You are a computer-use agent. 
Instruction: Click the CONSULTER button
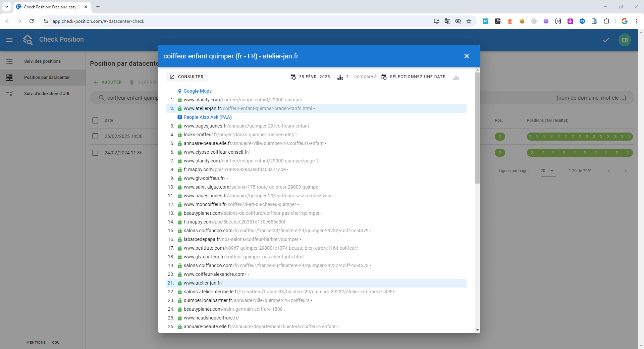click(187, 77)
